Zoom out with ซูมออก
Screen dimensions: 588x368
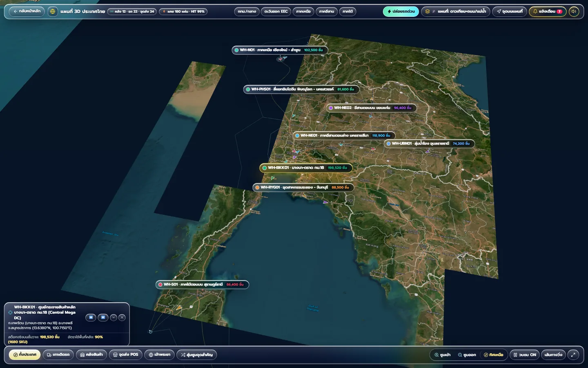467,355
